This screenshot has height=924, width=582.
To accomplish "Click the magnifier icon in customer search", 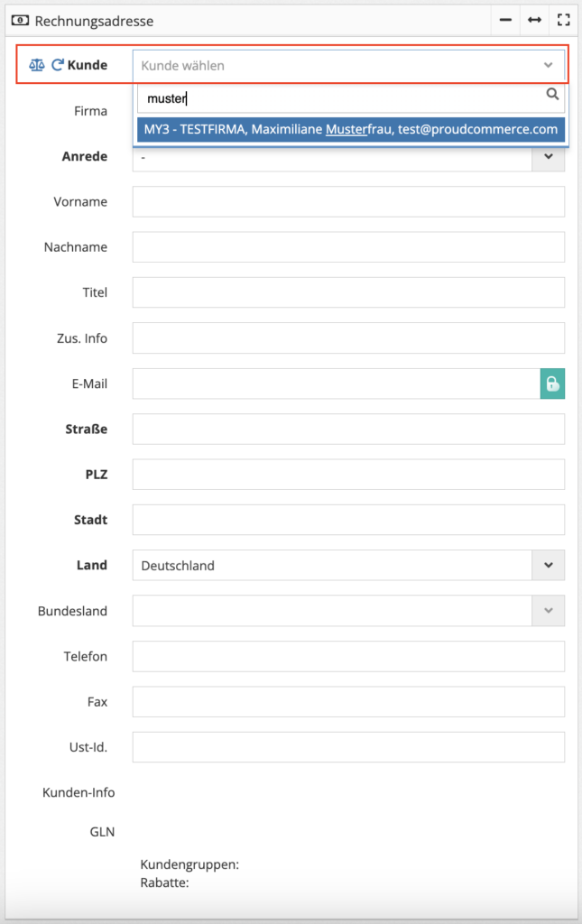I will coord(552,94).
